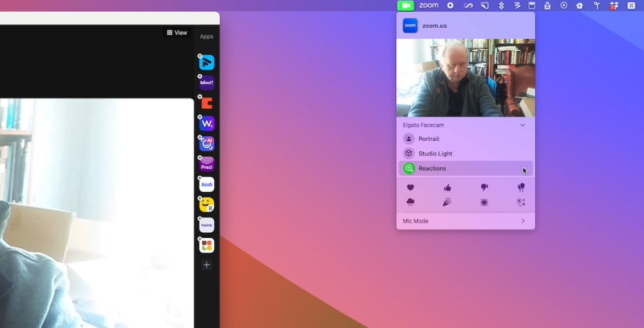This screenshot has height=328, width=644.
Task: Click the red-badged icon in the menu bar
Action: (x=614, y=5)
